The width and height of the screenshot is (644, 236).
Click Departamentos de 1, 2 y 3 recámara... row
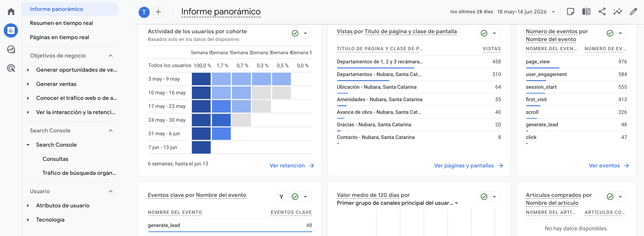tap(418, 62)
